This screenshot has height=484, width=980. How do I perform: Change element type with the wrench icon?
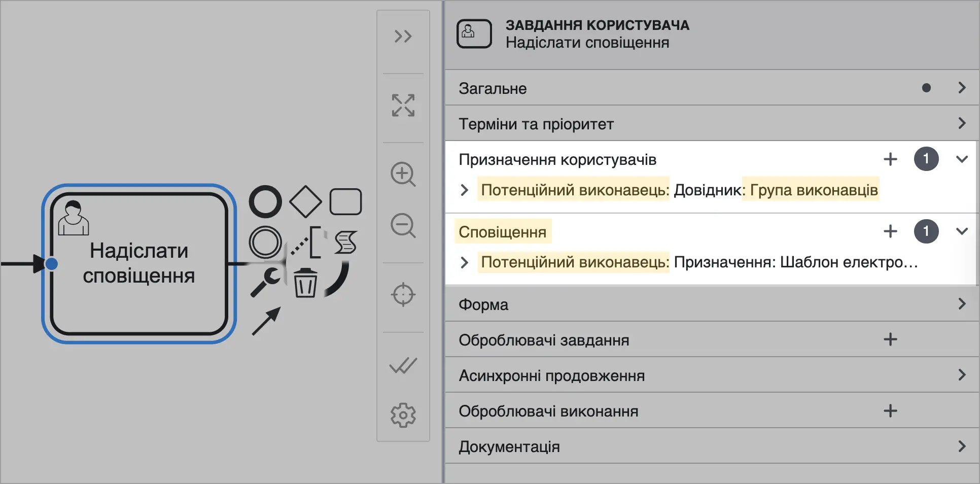[x=265, y=282]
